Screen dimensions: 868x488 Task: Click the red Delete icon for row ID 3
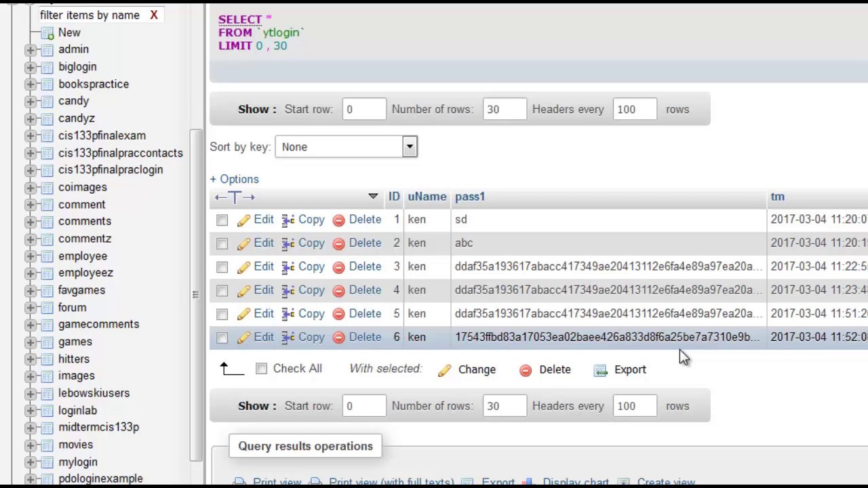(x=338, y=267)
